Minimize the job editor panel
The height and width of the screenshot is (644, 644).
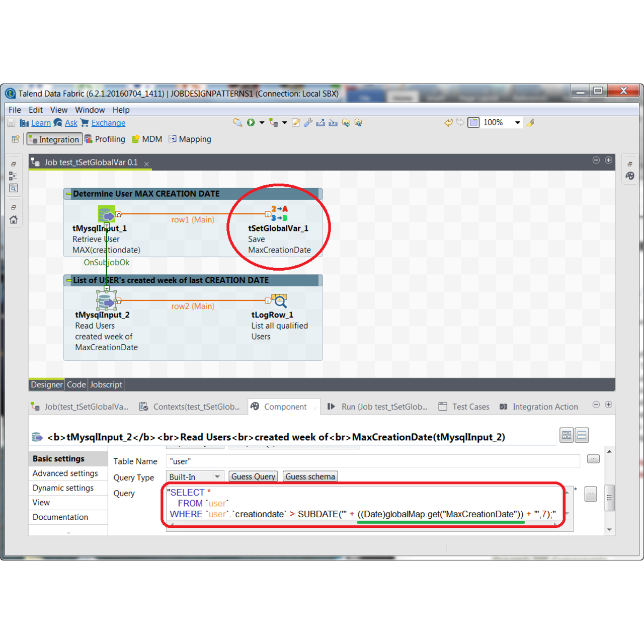click(x=596, y=160)
